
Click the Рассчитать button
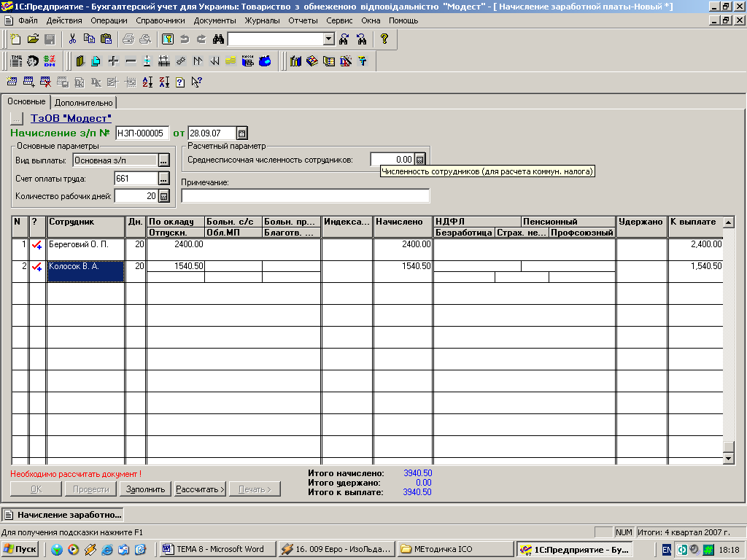click(x=200, y=489)
